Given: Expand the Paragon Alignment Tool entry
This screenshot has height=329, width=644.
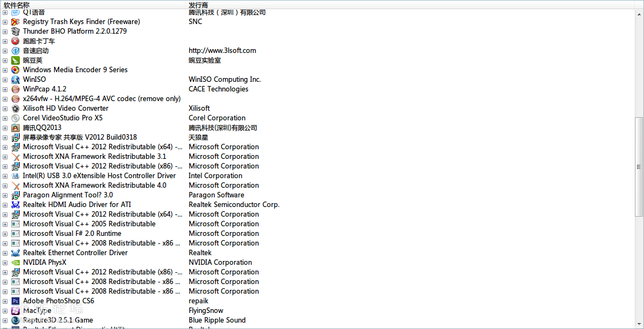Looking at the screenshot, I should click(5, 195).
